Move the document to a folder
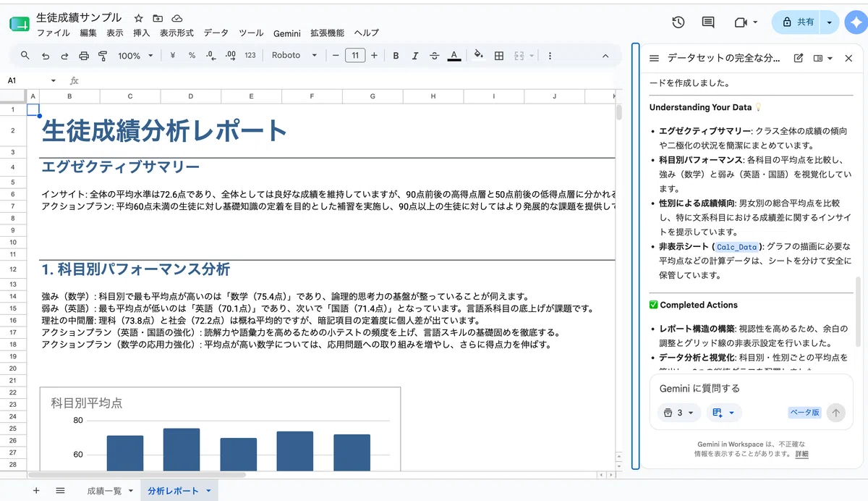The height and width of the screenshot is (501, 868). [x=158, y=18]
